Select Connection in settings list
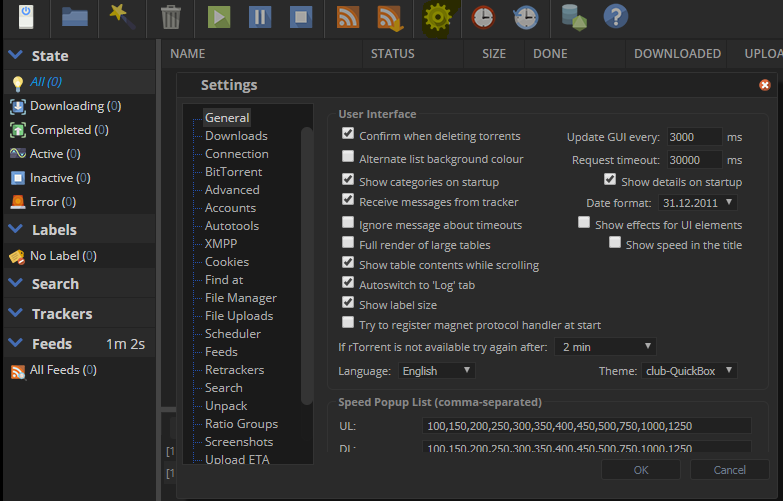Image resolution: width=783 pixels, height=501 pixels. coord(236,154)
